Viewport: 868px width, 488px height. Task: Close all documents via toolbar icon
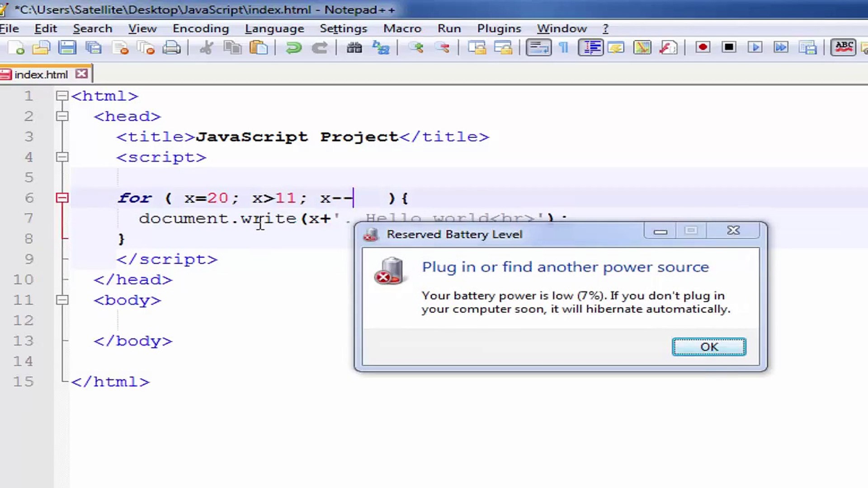click(146, 47)
